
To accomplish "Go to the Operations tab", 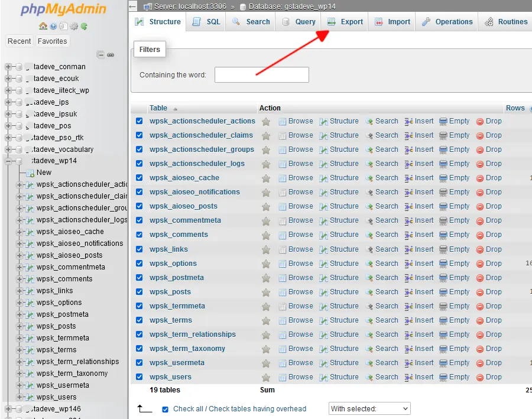I will click(447, 22).
